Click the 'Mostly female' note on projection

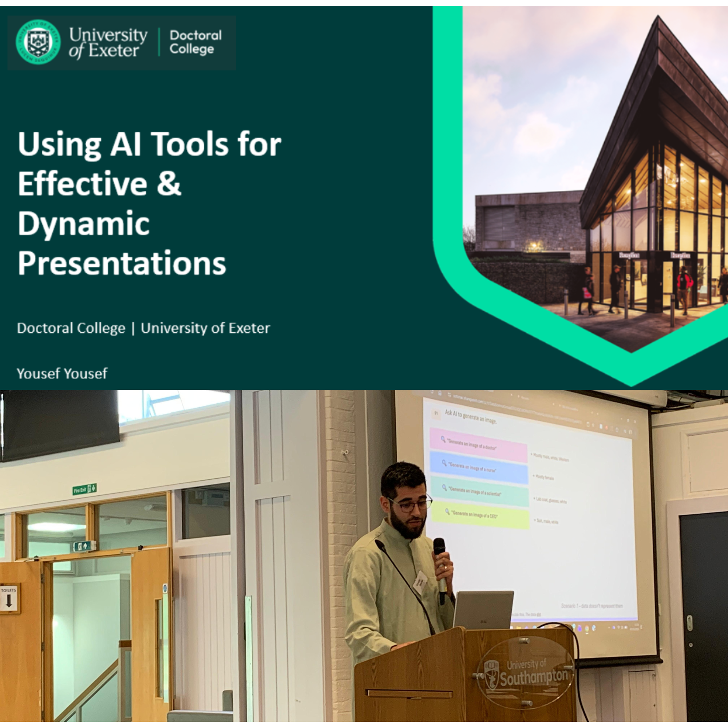pos(543,478)
